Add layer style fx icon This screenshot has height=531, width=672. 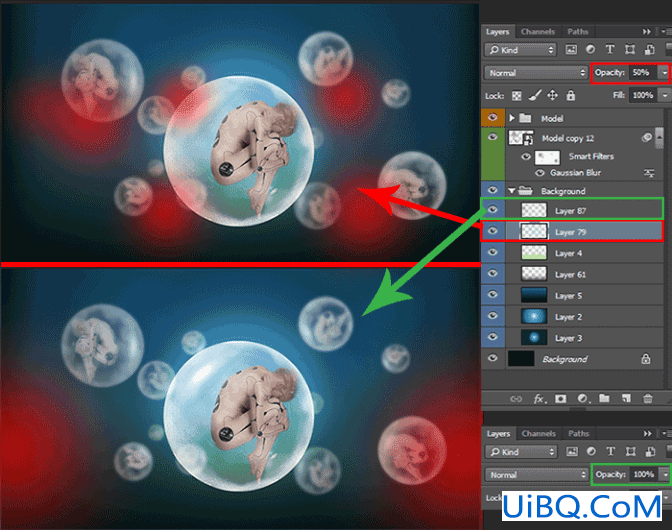pos(540,399)
